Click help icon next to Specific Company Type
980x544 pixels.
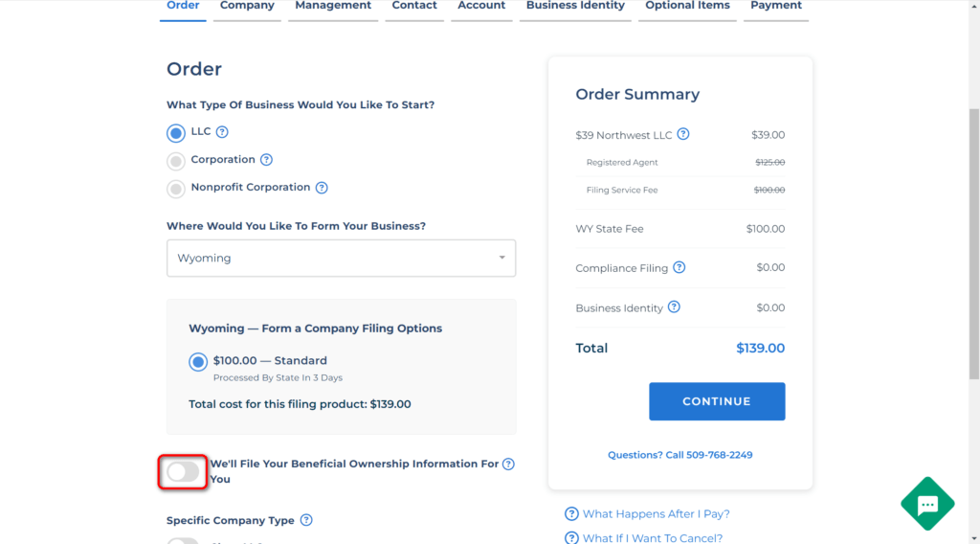click(x=306, y=520)
